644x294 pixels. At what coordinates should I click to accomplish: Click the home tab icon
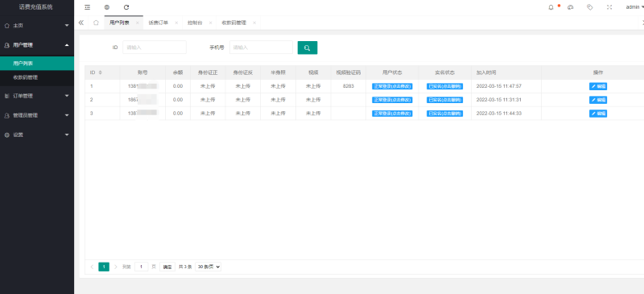[x=96, y=23]
